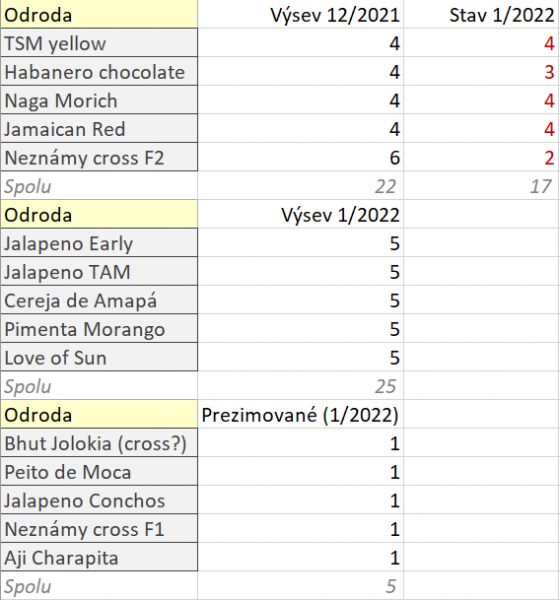The image size is (560, 600).
Task: Select the Jamaican Red cell
Action: click(99, 129)
